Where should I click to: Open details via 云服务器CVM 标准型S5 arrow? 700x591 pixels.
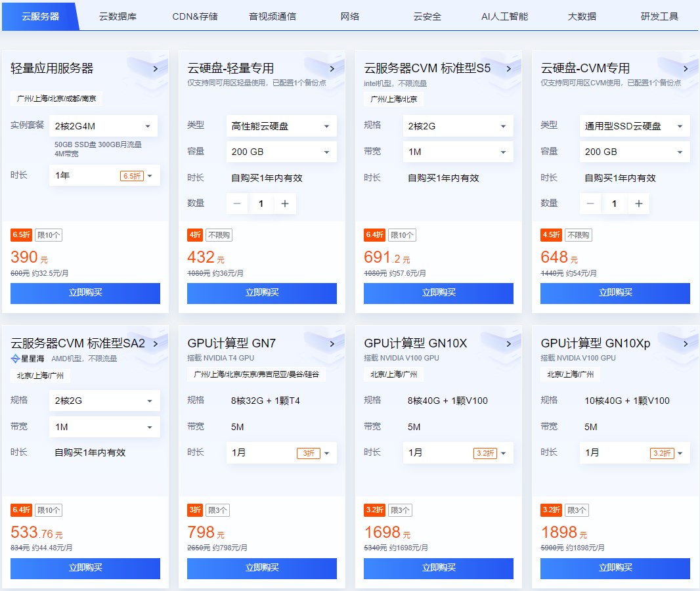(x=508, y=68)
